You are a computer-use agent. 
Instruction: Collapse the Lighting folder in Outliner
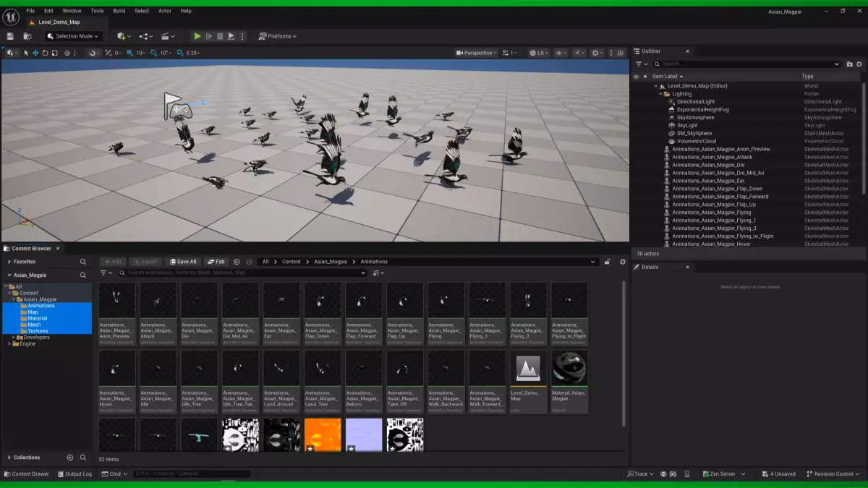click(660, 94)
